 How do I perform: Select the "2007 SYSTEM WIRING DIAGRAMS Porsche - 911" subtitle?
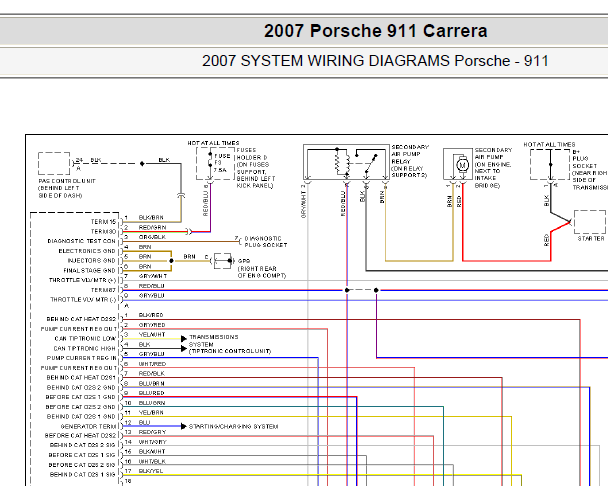point(375,61)
